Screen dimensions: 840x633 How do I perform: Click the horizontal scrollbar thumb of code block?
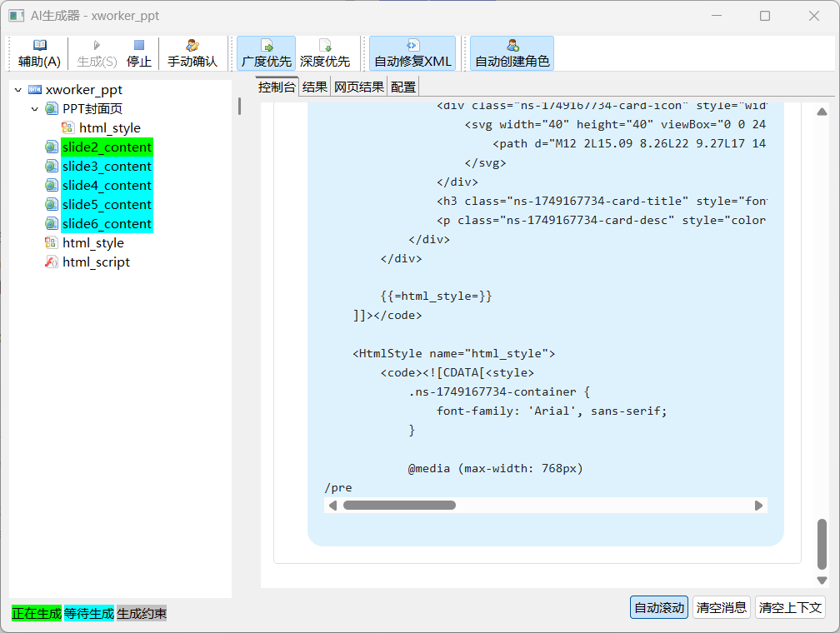399,506
